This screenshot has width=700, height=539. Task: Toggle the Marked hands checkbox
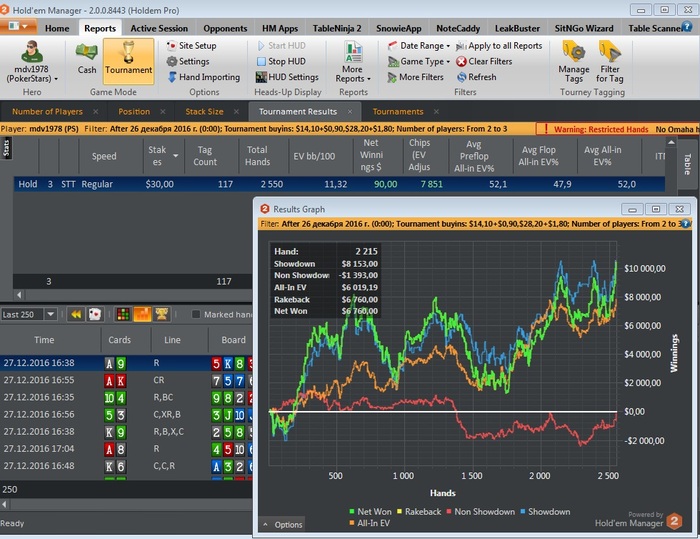(196, 314)
